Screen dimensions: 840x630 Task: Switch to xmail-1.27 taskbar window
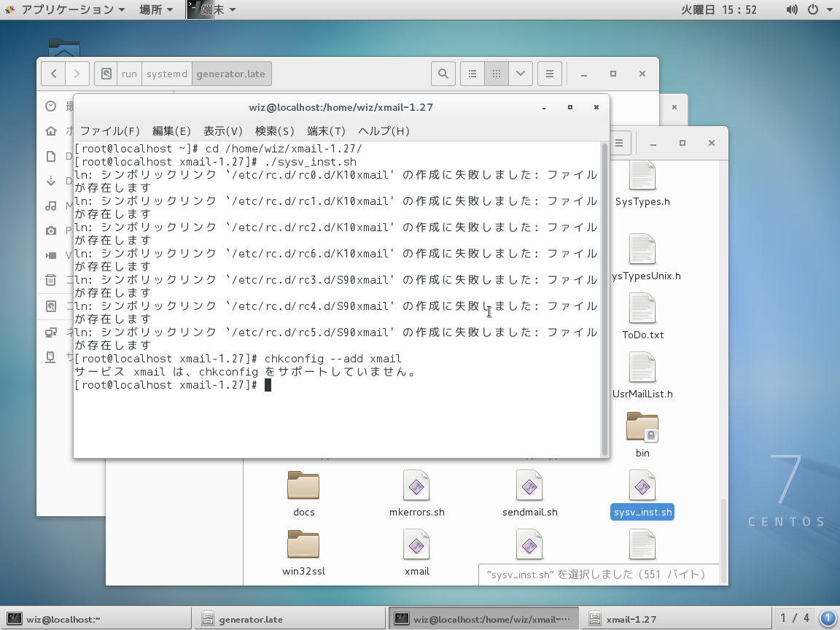pyautogui.click(x=677, y=619)
